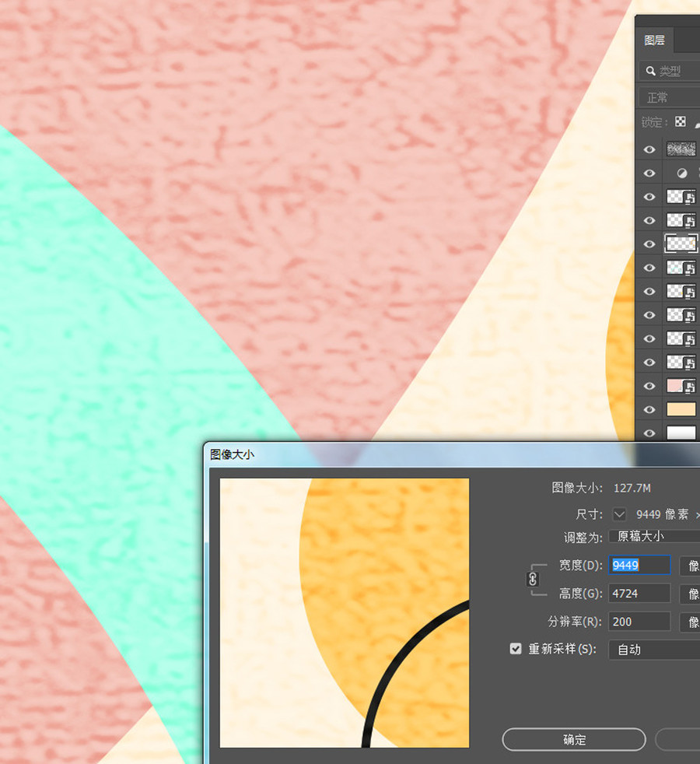This screenshot has width=700, height=764.
Task: Hide the white bottom layer
Action: [x=649, y=433]
